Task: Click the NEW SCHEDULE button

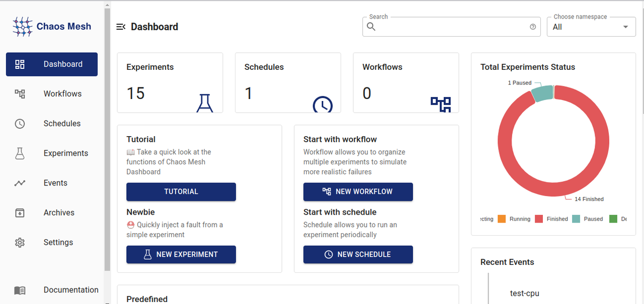Action: click(358, 255)
